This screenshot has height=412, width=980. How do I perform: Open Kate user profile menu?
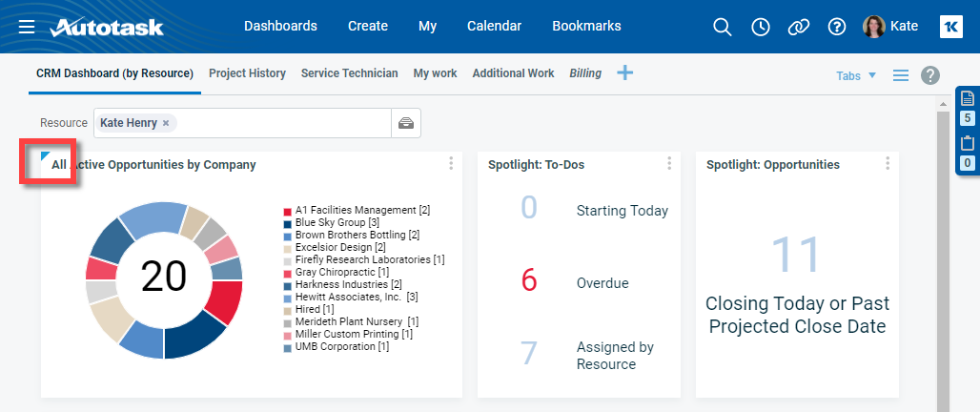click(891, 27)
